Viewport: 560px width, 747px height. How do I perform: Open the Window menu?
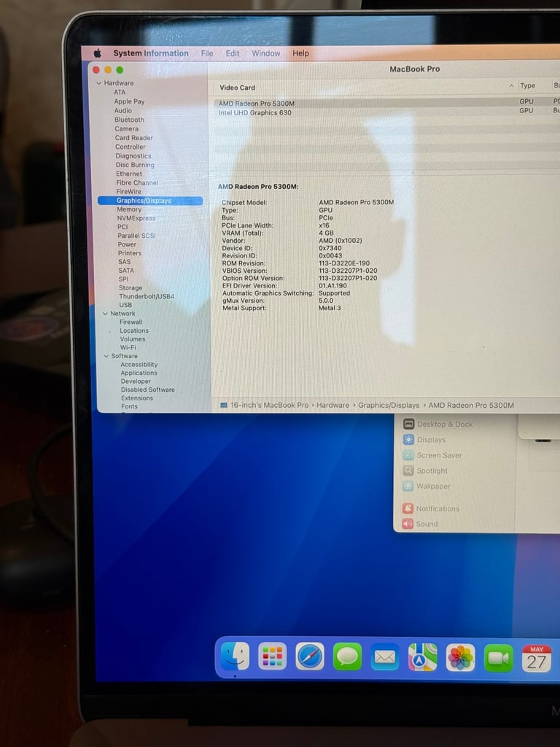coord(265,53)
